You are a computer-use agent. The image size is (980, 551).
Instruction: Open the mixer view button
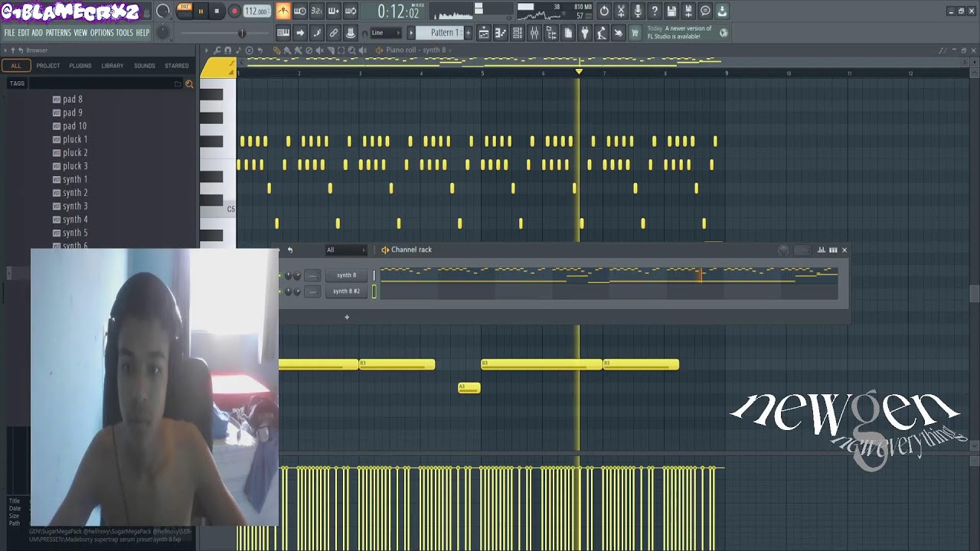534,33
